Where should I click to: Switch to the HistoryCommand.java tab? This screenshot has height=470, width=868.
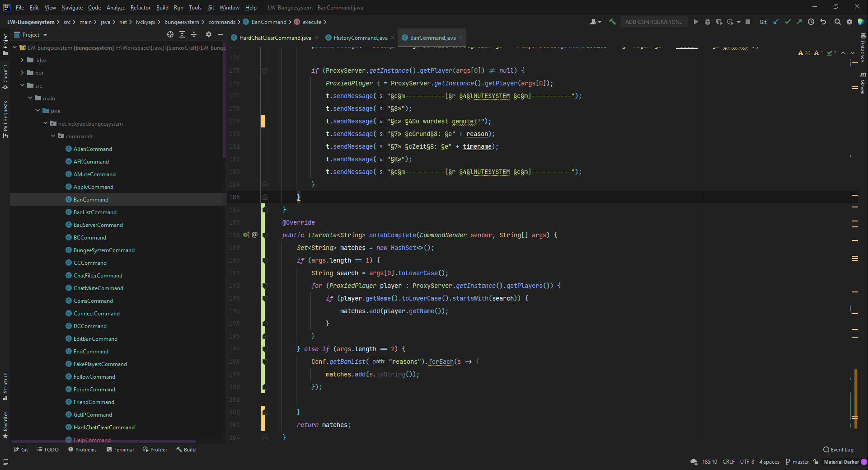click(x=360, y=38)
